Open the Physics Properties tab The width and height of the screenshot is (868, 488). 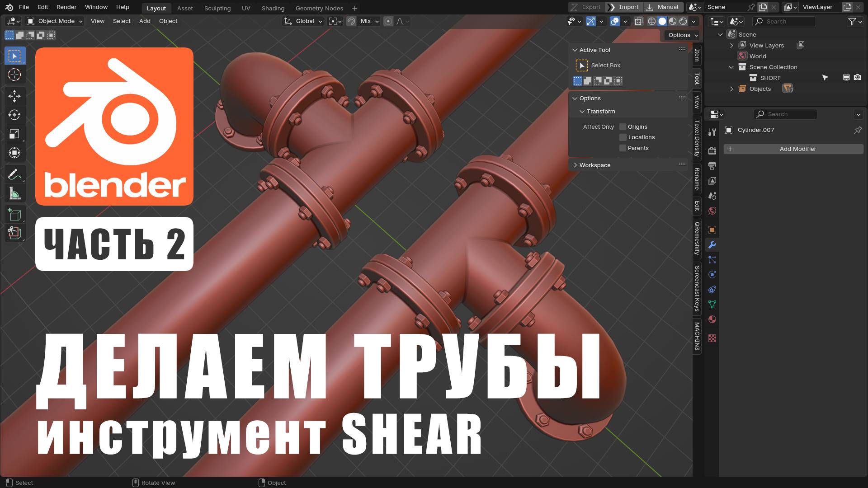click(x=712, y=274)
